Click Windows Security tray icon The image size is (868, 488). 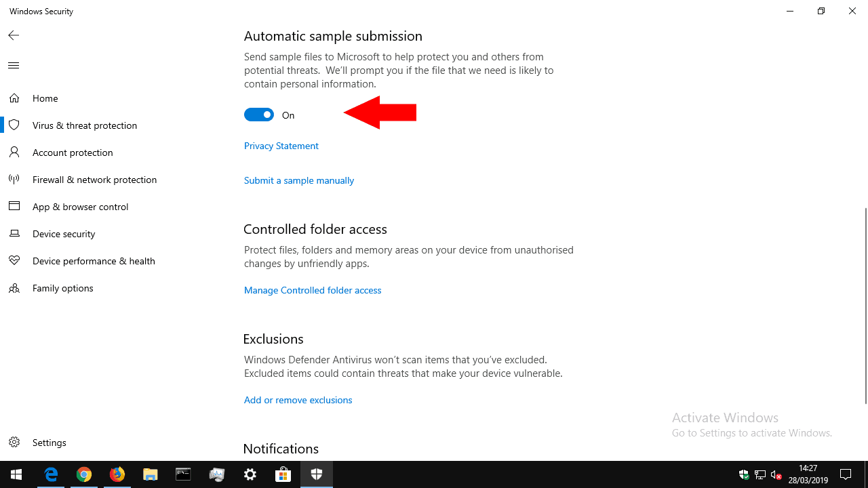pyautogui.click(x=744, y=474)
